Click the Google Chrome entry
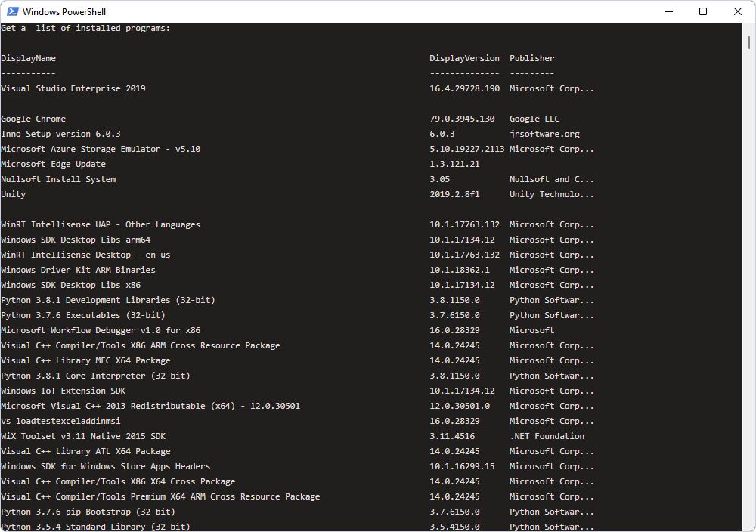This screenshot has width=756, height=532. (x=33, y=119)
